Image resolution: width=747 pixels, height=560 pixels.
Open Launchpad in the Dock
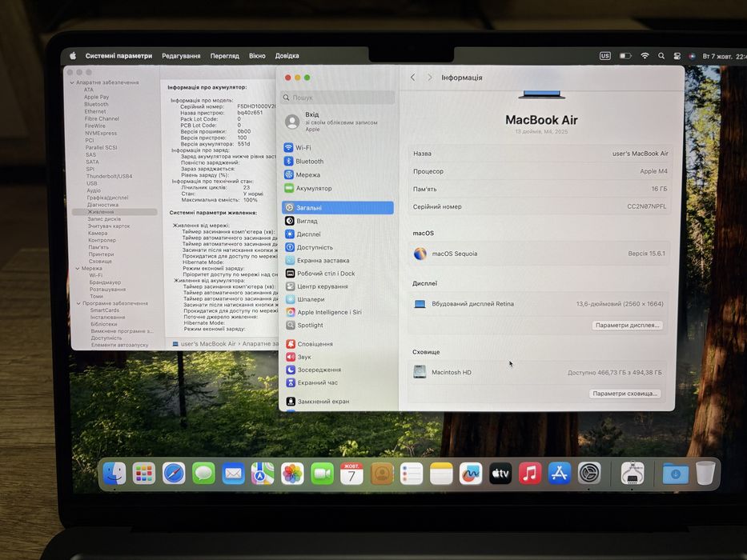pos(144,474)
